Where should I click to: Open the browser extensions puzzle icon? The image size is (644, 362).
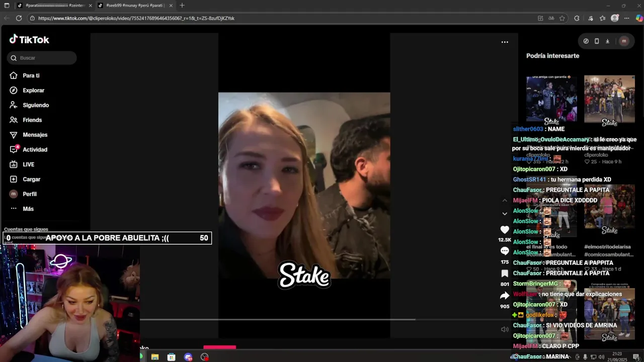577,18
